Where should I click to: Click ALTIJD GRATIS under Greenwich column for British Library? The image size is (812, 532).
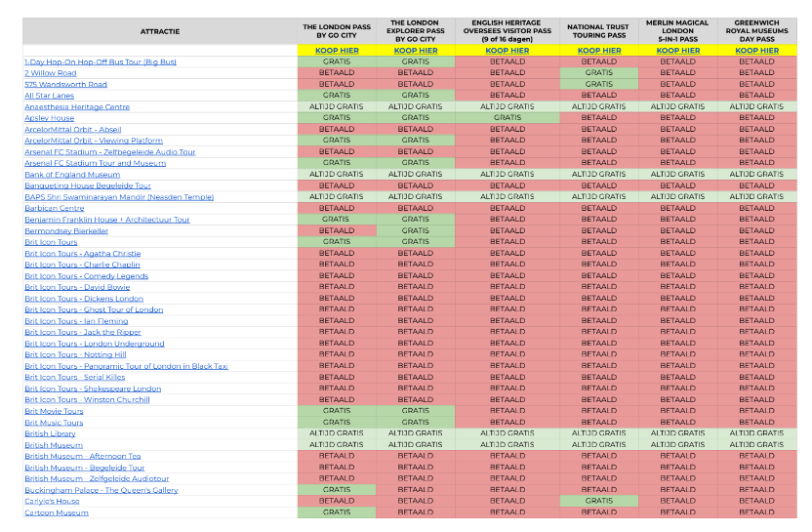(756, 433)
